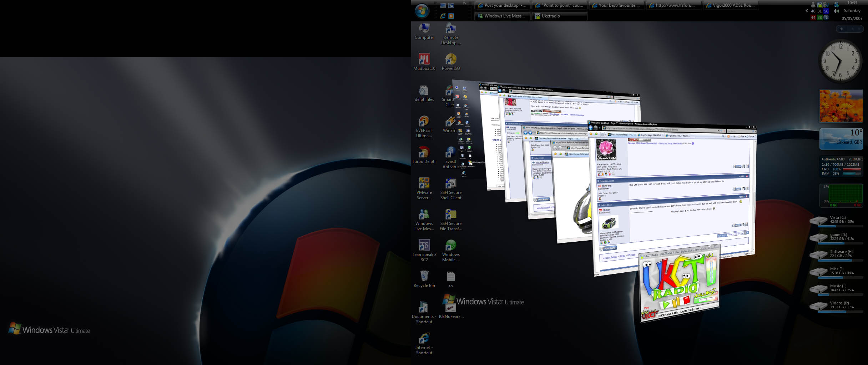Switch to 'Your best/favourite' taskbar button

616,5
